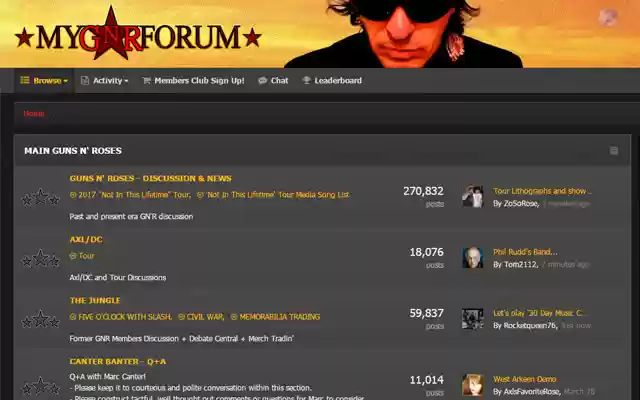Screen dimensions: 640x400
Task: Open the Activity dropdown menu
Action: 104,80
